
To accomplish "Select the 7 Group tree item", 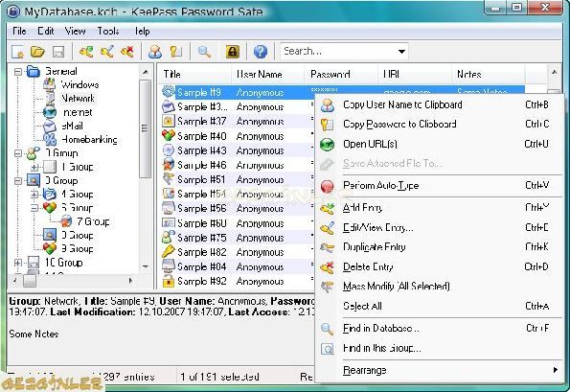I will (93, 221).
